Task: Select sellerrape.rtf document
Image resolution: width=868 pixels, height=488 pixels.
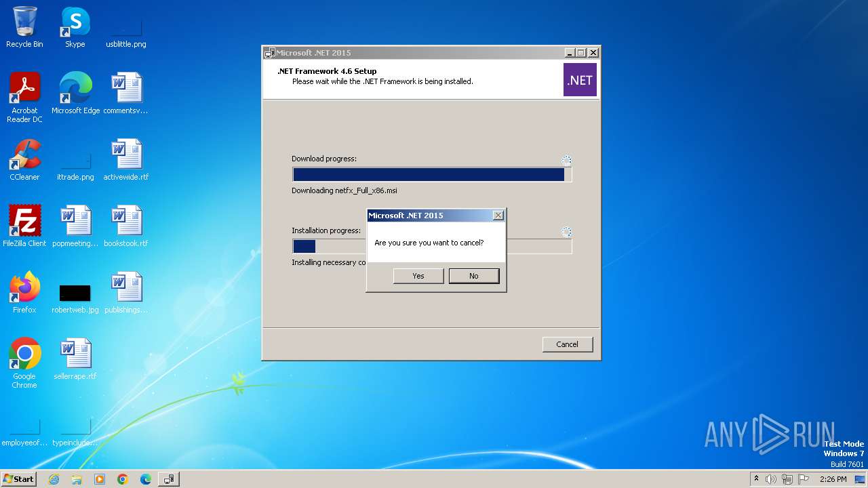Action: (x=75, y=359)
